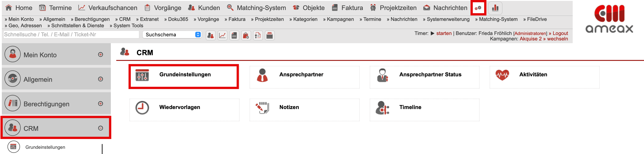Click the red archive box toolbar icon
Screen dimensions: 644x154
point(270,35)
